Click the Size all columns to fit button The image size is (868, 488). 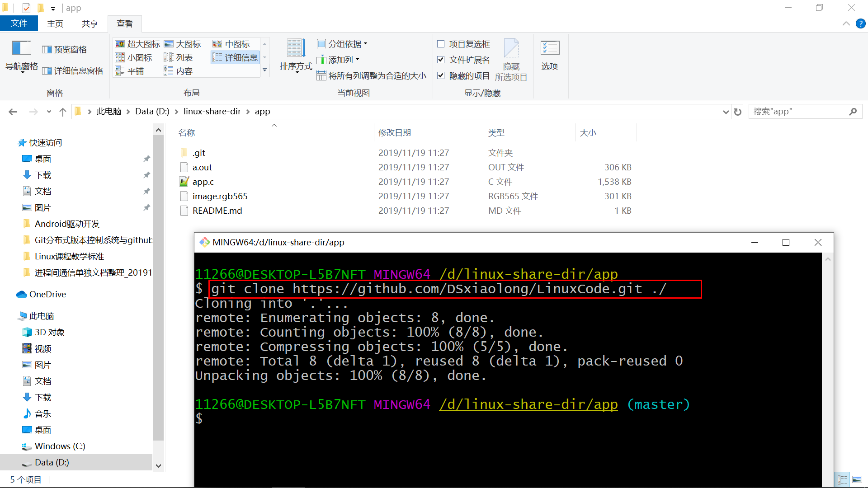click(x=372, y=75)
